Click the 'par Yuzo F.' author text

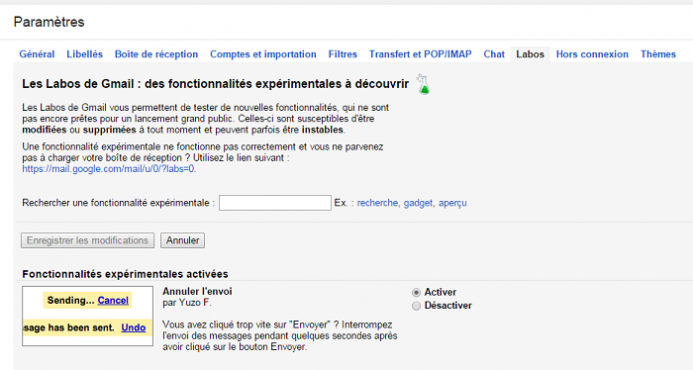click(x=187, y=303)
